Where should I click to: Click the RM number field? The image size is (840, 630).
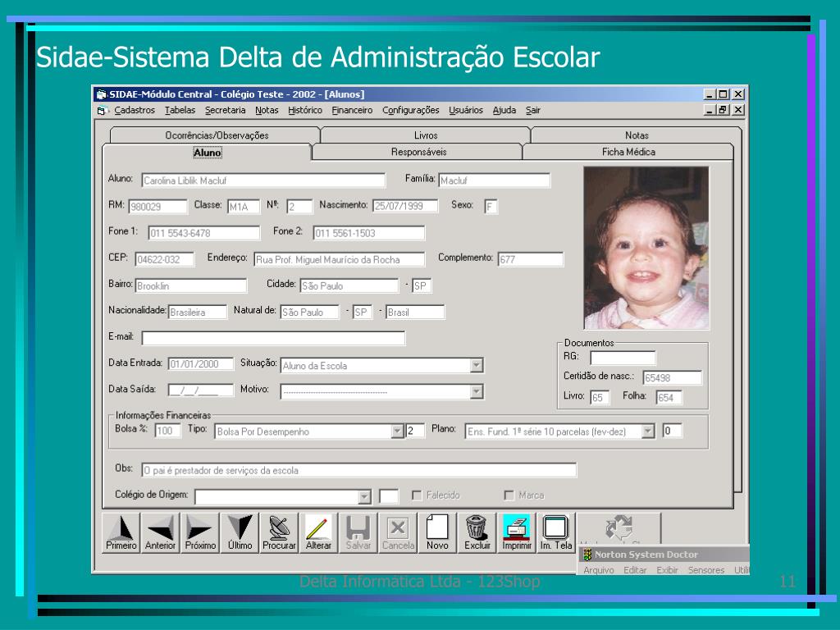click(158, 206)
